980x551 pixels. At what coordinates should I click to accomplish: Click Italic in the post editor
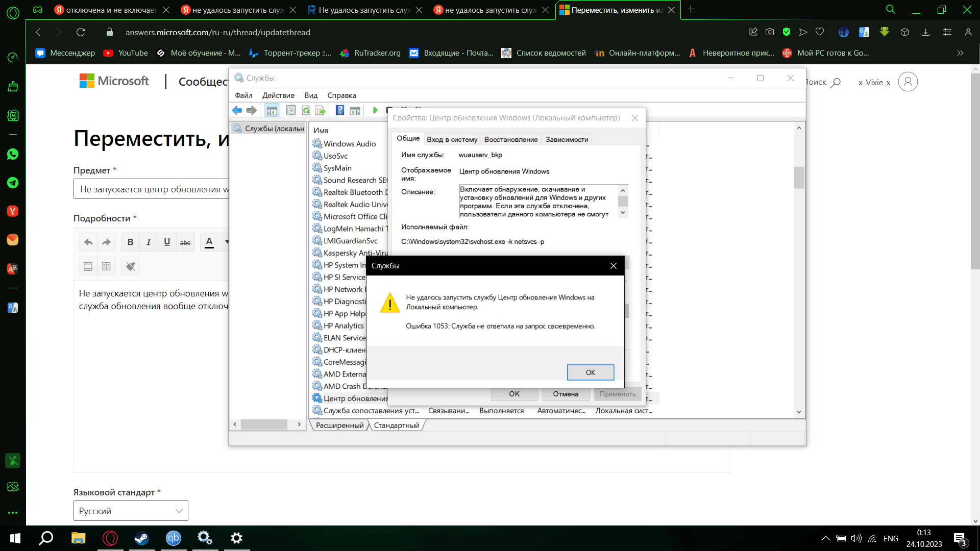click(x=149, y=242)
